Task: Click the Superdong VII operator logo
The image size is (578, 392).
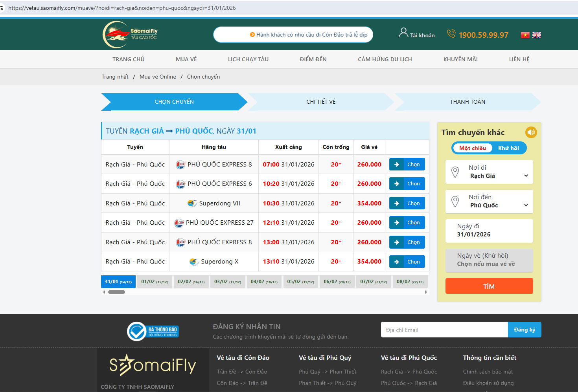Action: point(192,203)
